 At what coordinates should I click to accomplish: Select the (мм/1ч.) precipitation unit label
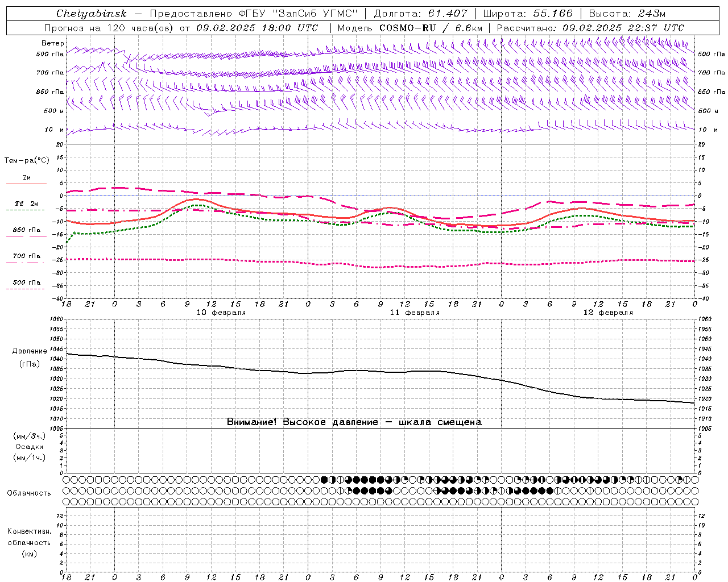coord(30,458)
